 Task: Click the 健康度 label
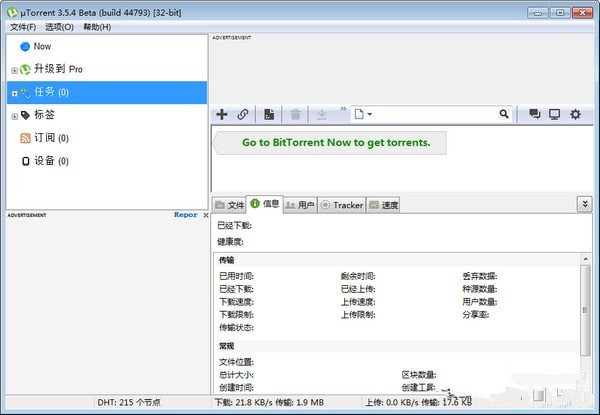[x=230, y=242]
